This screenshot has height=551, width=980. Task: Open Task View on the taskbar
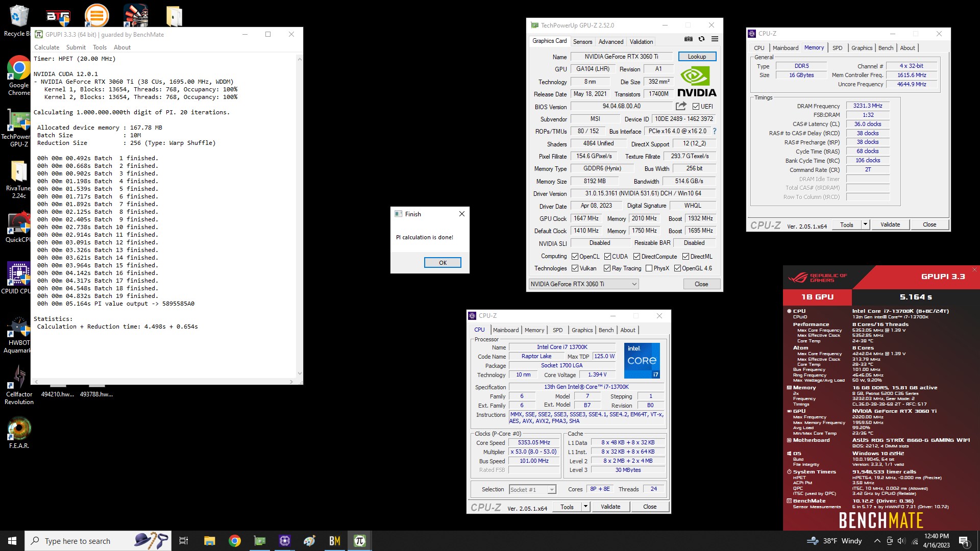184,541
